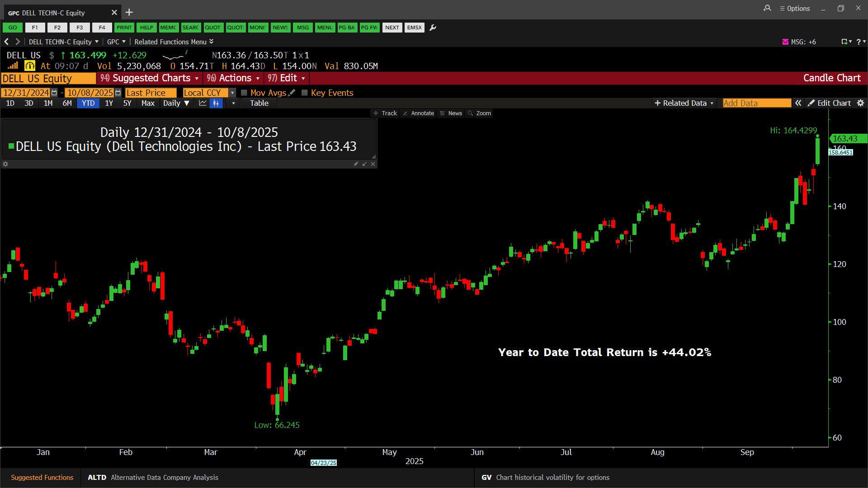Click the Mov Avgs pencil edit icon
The width and height of the screenshot is (868, 488).
point(292,93)
